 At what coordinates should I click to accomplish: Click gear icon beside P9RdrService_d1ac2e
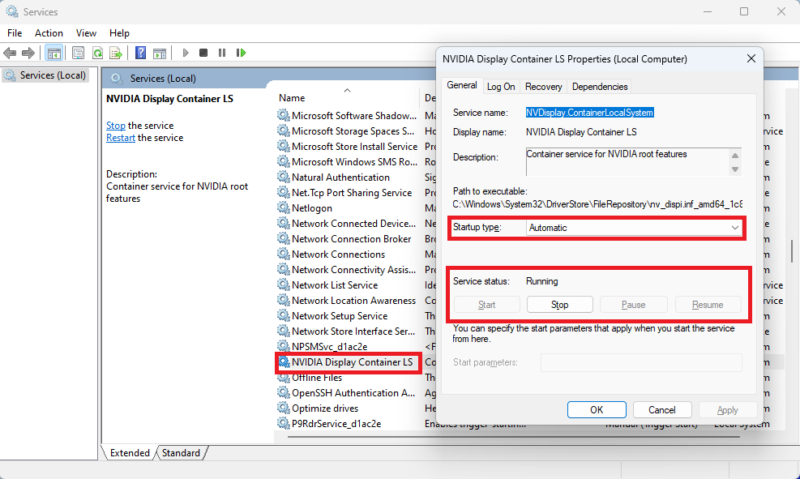coord(283,423)
